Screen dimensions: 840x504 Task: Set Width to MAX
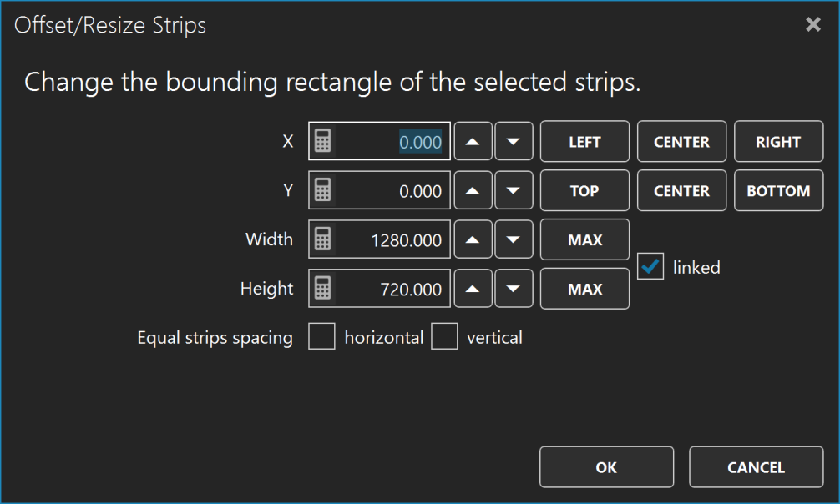pyautogui.click(x=584, y=239)
